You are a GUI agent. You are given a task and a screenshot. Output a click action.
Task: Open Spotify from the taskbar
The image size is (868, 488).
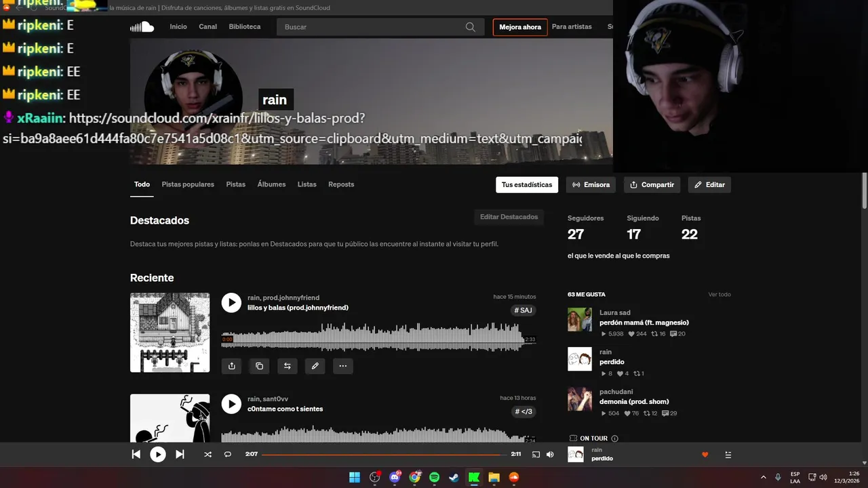[x=435, y=477]
